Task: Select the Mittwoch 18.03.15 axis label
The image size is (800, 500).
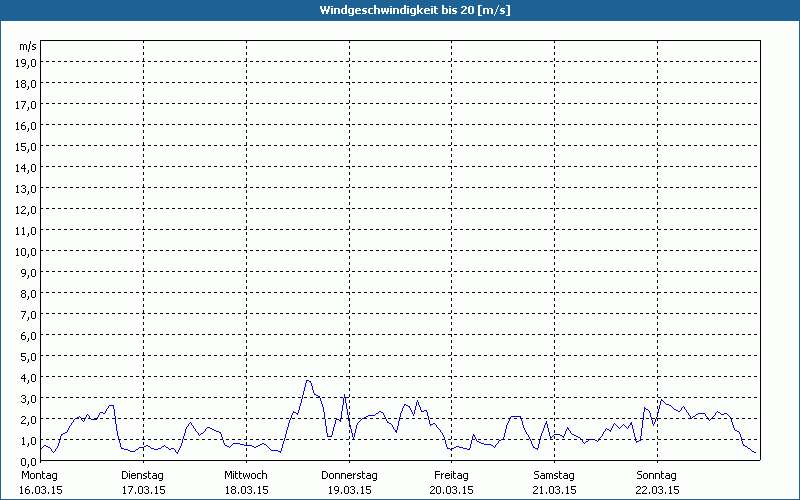Action: (x=246, y=483)
